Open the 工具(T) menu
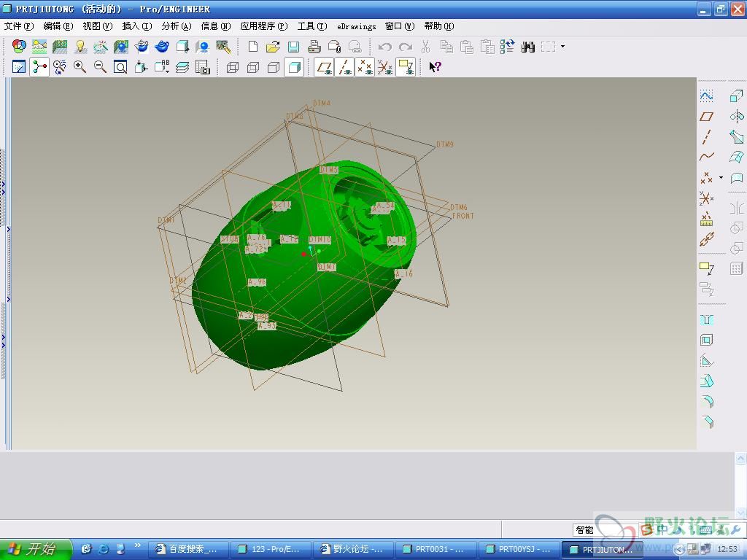Viewport: 747px width, 560px height. (x=312, y=26)
